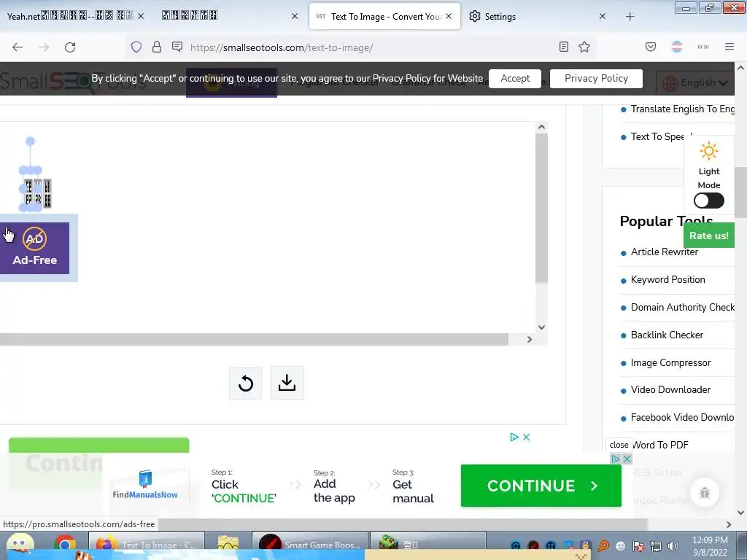Open a new browser tab
Screen dimensions: 747x560
point(630,17)
